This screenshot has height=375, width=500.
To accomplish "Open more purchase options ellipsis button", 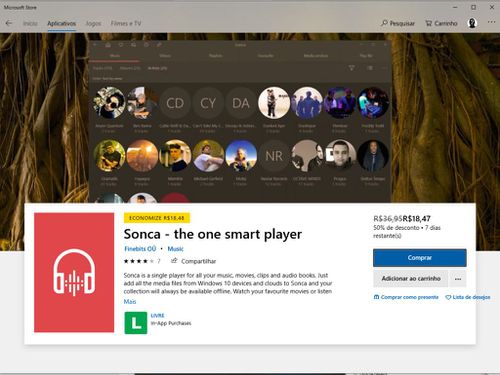I will (458, 279).
